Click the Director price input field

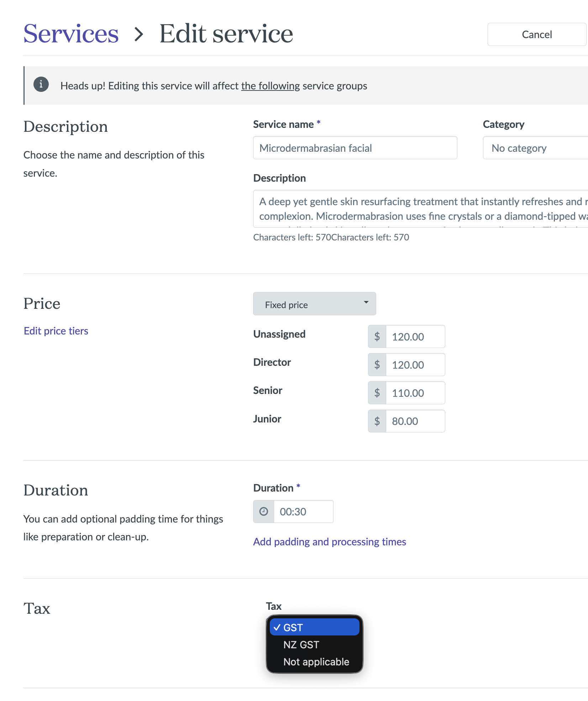point(415,365)
